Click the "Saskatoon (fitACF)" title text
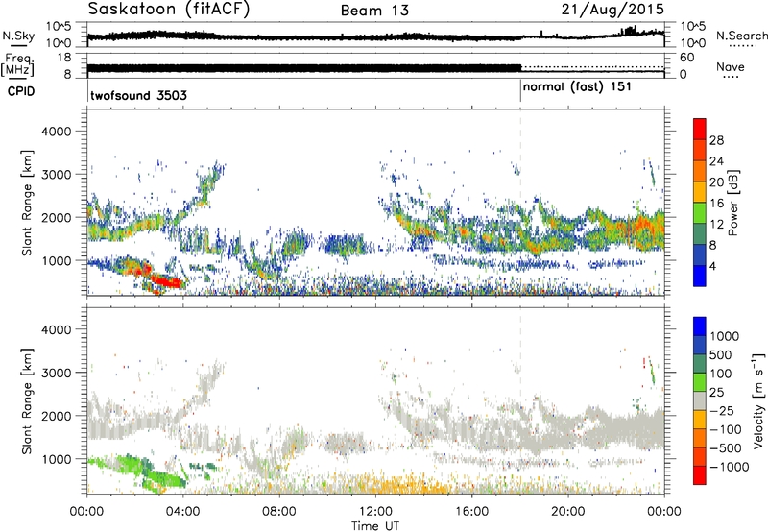This screenshot has height=532, width=768. [x=169, y=10]
